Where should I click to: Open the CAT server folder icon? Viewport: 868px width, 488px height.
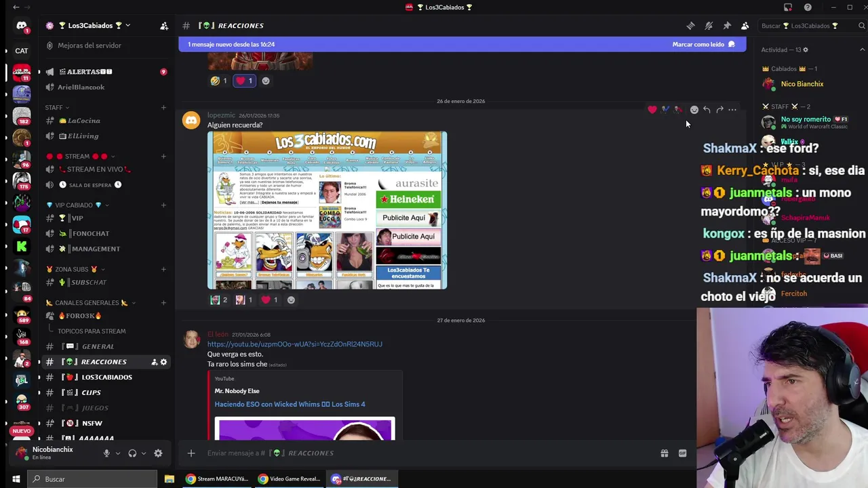(x=22, y=51)
